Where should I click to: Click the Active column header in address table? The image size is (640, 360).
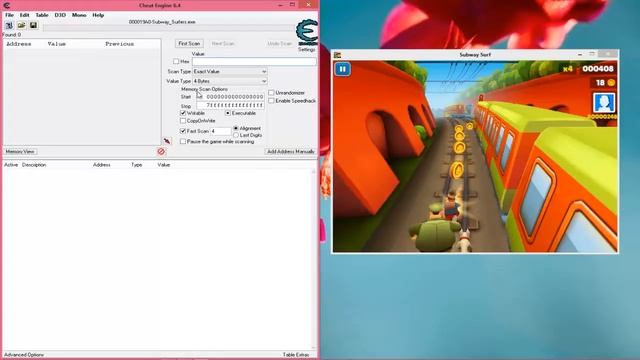(x=11, y=165)
